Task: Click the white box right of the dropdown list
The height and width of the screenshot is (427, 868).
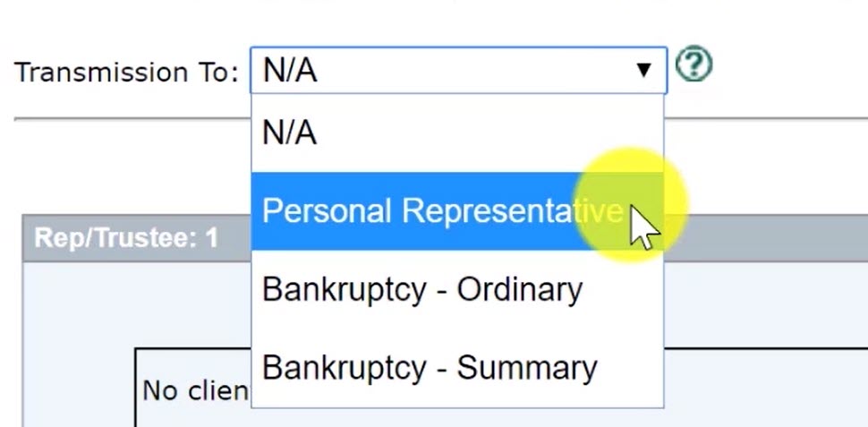Action: point(766,388)
